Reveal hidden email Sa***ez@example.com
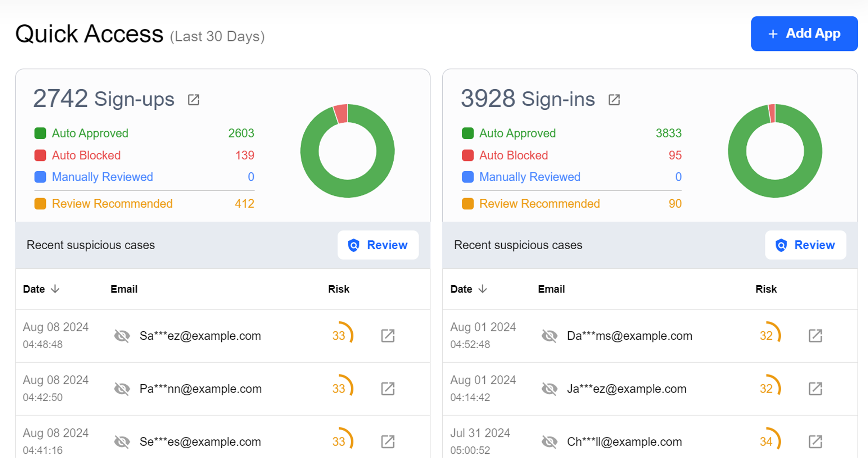 pyautogui.click(x=122, y=336)
